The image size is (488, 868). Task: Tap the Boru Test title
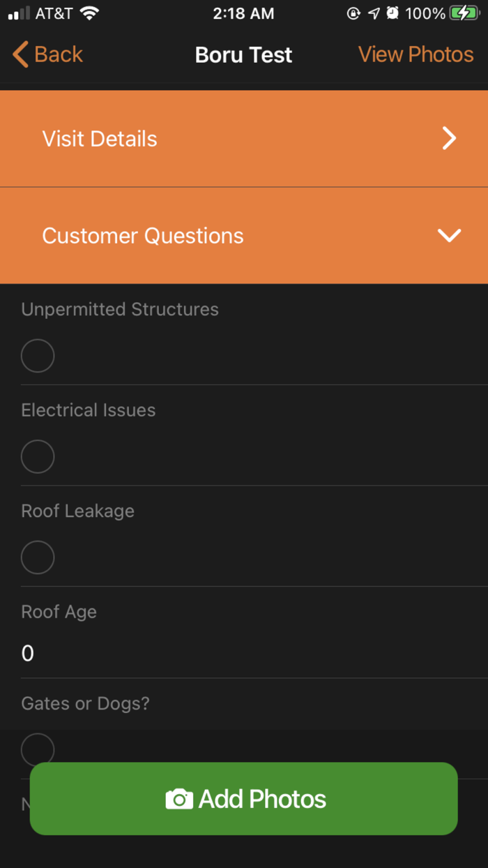pyautogui.click(x=243, y=54)
